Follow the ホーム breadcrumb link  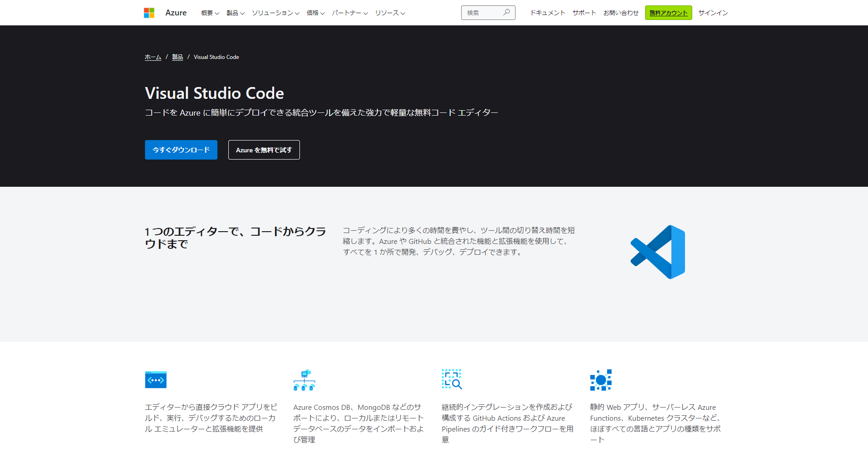click(153, 57)
